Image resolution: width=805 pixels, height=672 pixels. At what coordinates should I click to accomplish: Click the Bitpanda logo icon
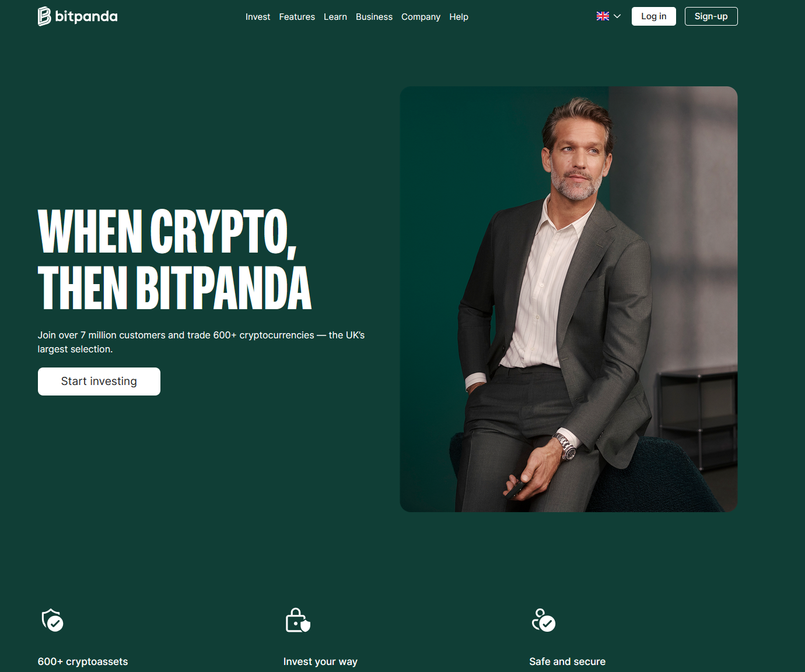[x=44, y=16]
